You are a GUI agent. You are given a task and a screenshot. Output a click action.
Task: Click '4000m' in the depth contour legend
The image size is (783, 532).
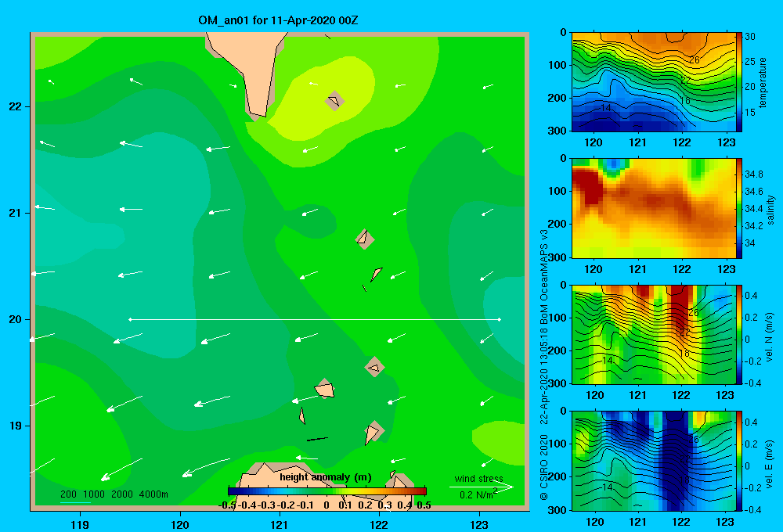click(x=153, y=494)
